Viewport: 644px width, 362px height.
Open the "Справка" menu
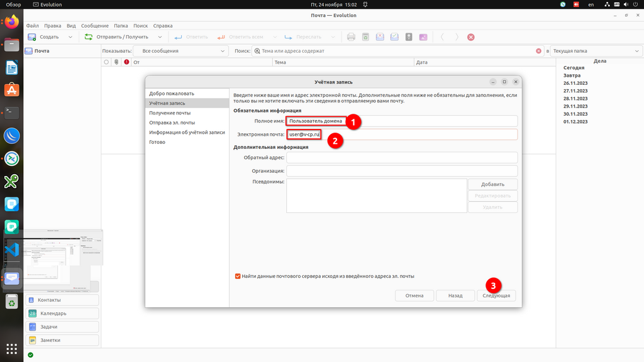[x=162, y=26]
